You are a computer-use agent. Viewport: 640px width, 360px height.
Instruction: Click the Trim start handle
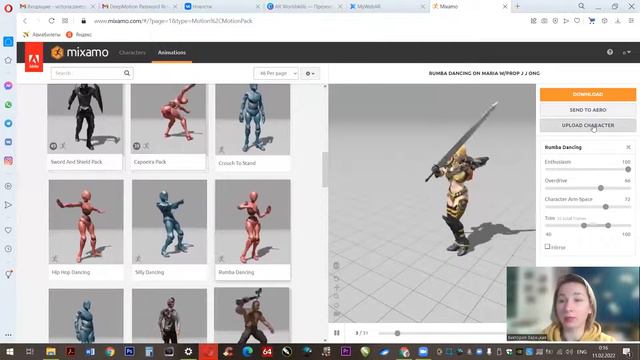click(x=584, y=225)
